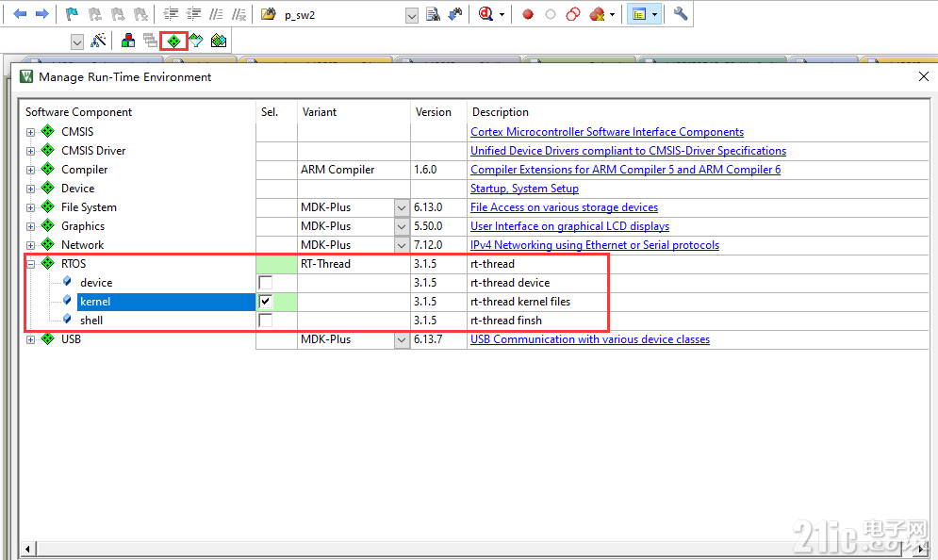
Task: Open Manage Project Items blocks icon
Action: point(128,41)
